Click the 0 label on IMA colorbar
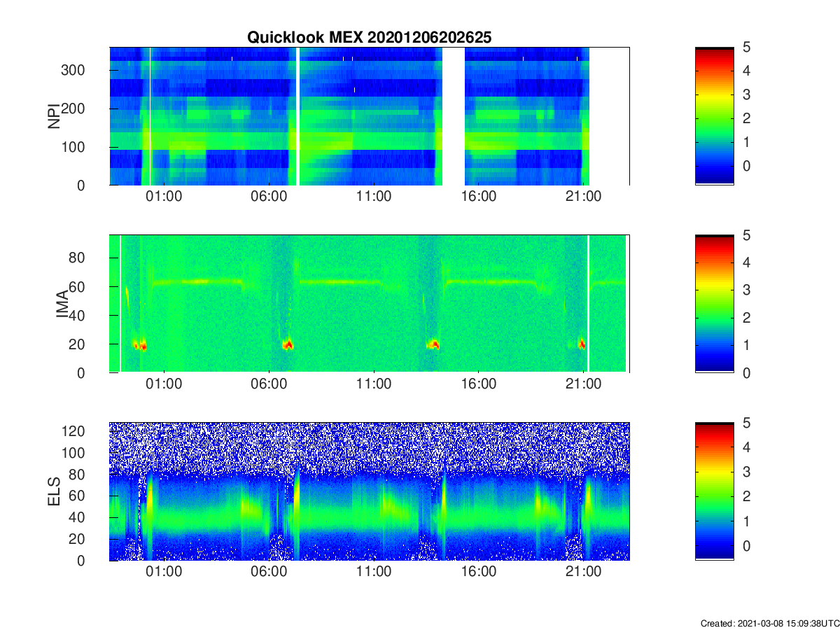Viewport: 840px width, 630px height. [x=745, y=372]
